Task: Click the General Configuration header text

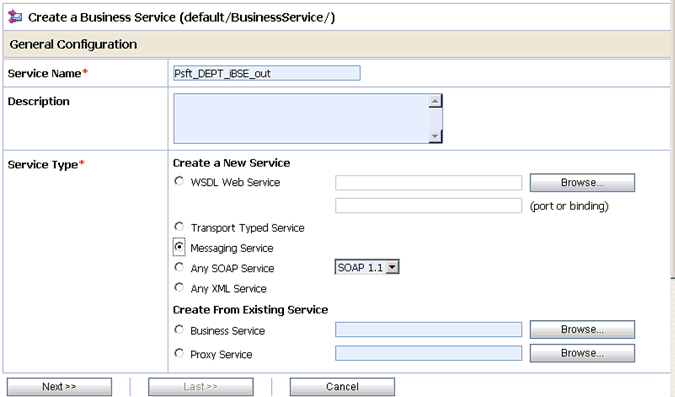Action: (x=73, y=44)
